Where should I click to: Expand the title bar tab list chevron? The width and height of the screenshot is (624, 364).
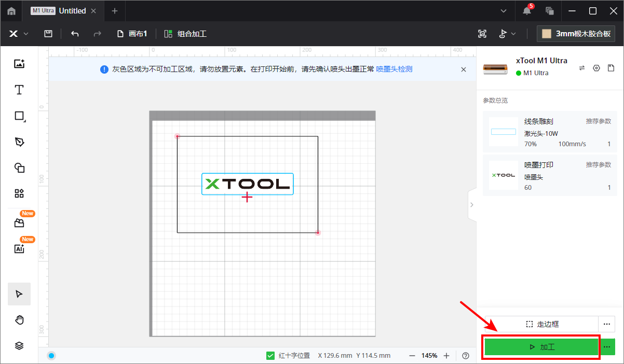[x=504, y=11]
